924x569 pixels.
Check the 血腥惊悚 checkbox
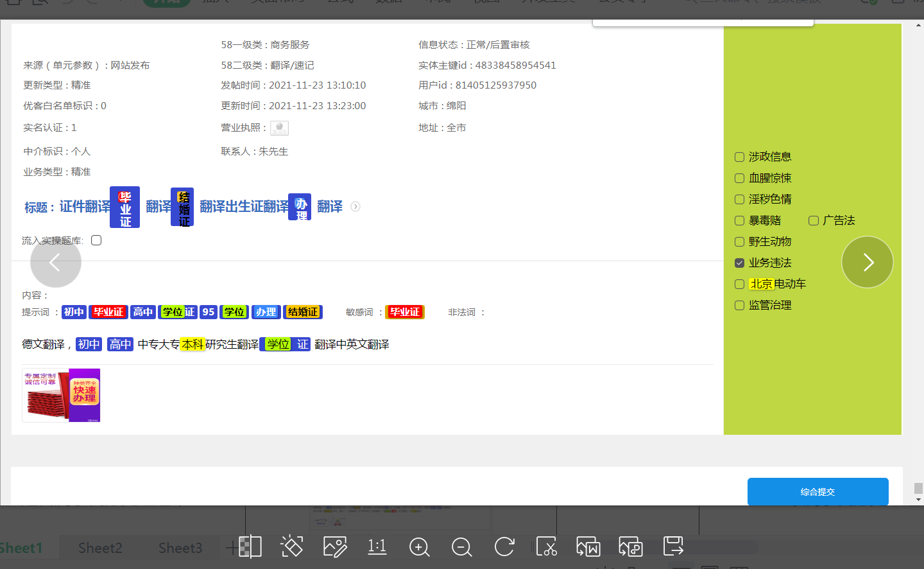[739, 178]
